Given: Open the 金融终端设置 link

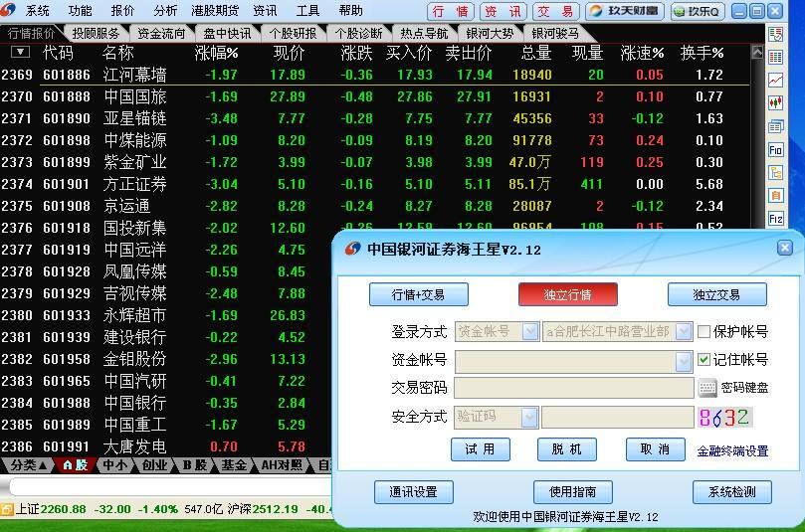Looking at the screenshot, I should (x=732, y=451).
